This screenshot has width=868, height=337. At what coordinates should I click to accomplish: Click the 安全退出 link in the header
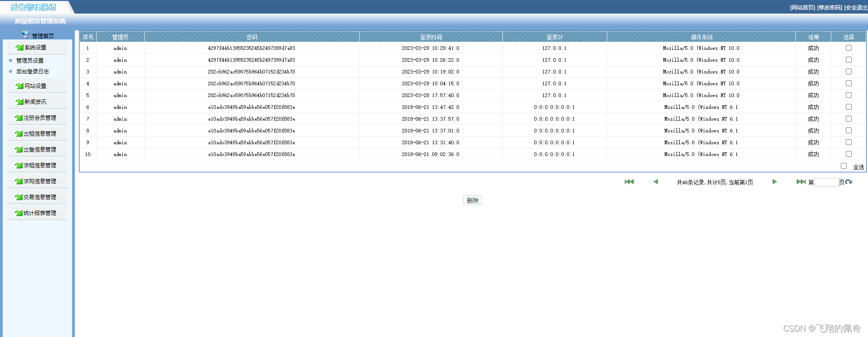856,8
